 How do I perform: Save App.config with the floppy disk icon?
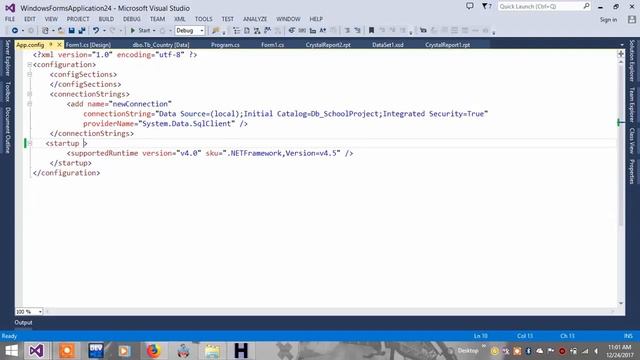point(71,31)
